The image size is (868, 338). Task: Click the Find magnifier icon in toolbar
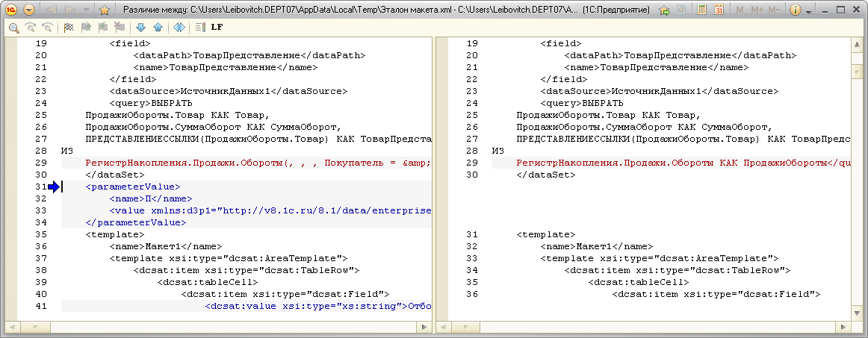[x=13, y=28]
